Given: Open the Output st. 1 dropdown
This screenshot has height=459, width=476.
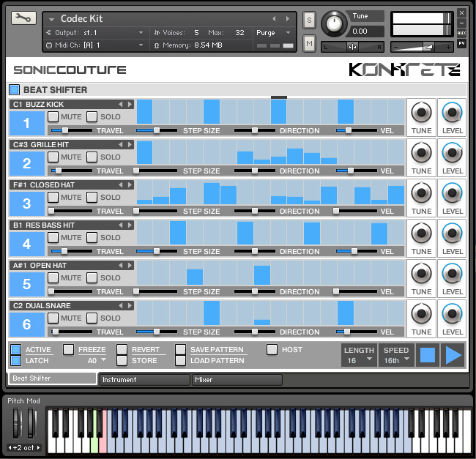Looking at the screenshot, I should click(x=141, y=32).
